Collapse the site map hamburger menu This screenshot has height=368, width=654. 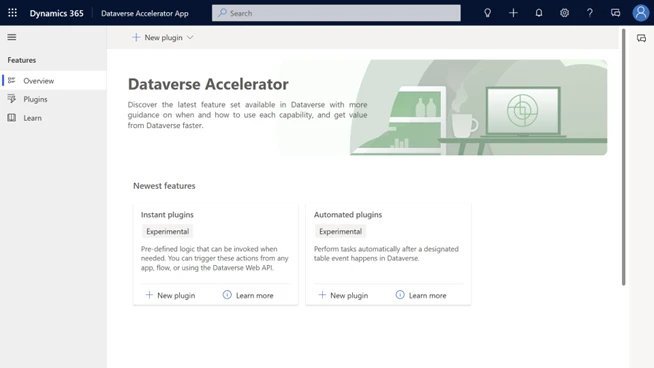point(12,37)
